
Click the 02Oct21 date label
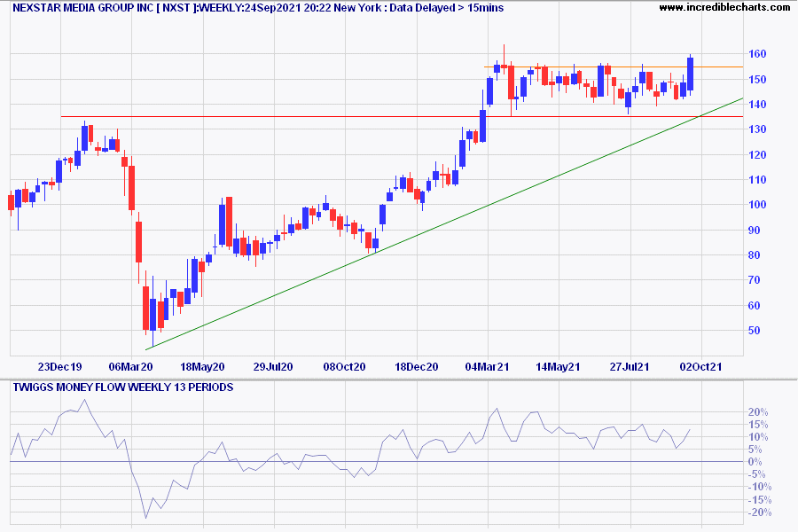coord(700,366)
